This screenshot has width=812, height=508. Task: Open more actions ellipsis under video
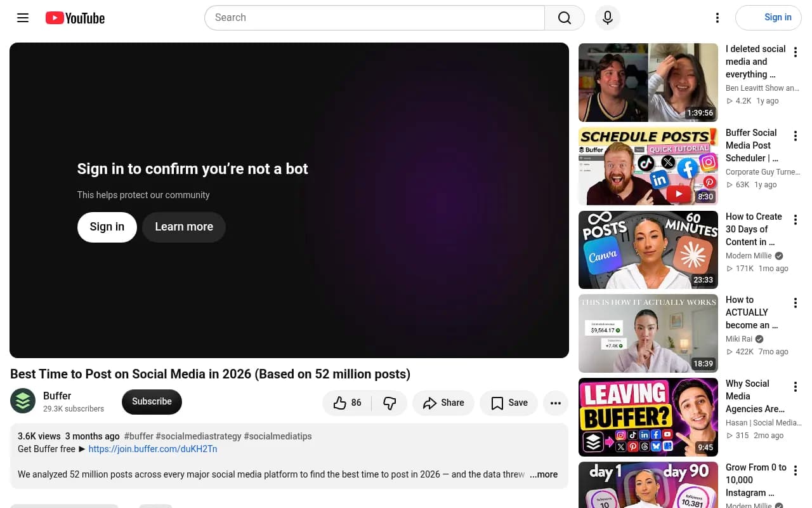[x=556, y=403]
